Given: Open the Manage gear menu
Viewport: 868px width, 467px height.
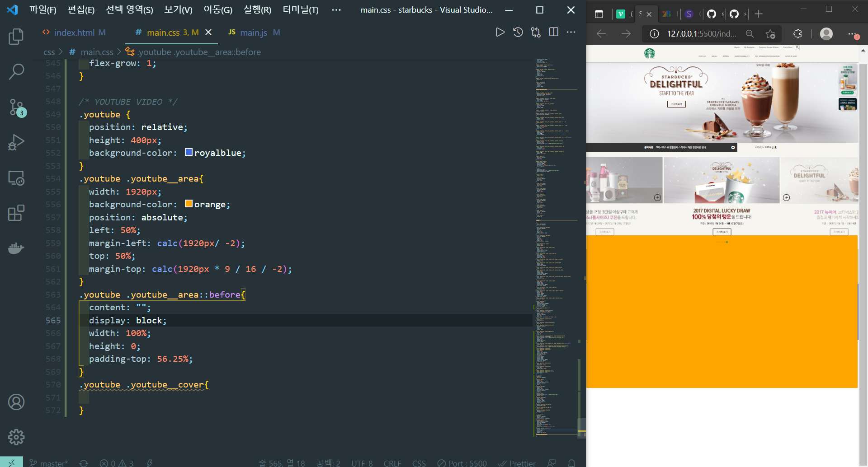Looking at the screenshot, I should pos(16,437).
